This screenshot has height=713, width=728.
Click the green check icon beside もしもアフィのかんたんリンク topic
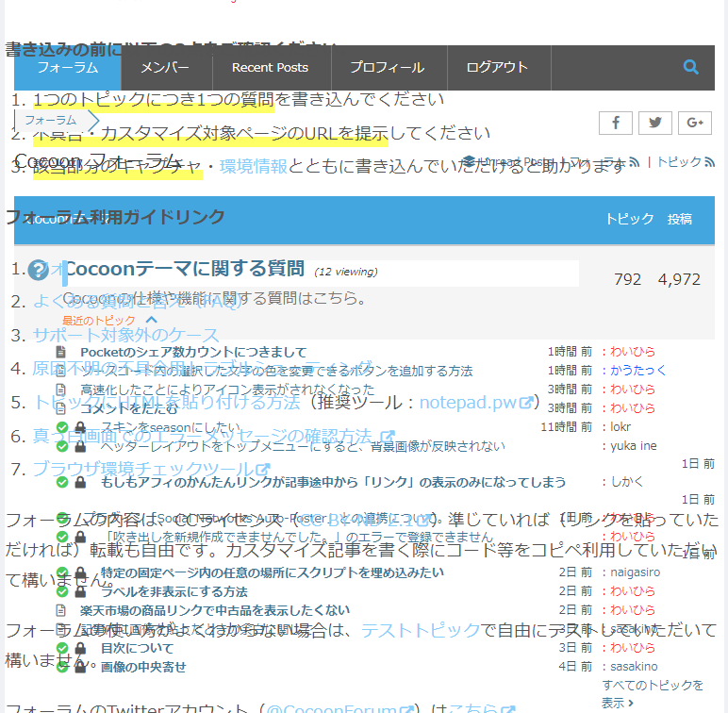[x=62, y=482]
